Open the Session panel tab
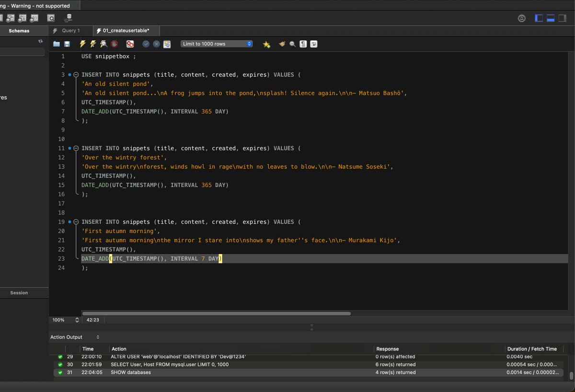Image resolution: width=575 pixels, height=392 pixels. (x=19, y=292)
